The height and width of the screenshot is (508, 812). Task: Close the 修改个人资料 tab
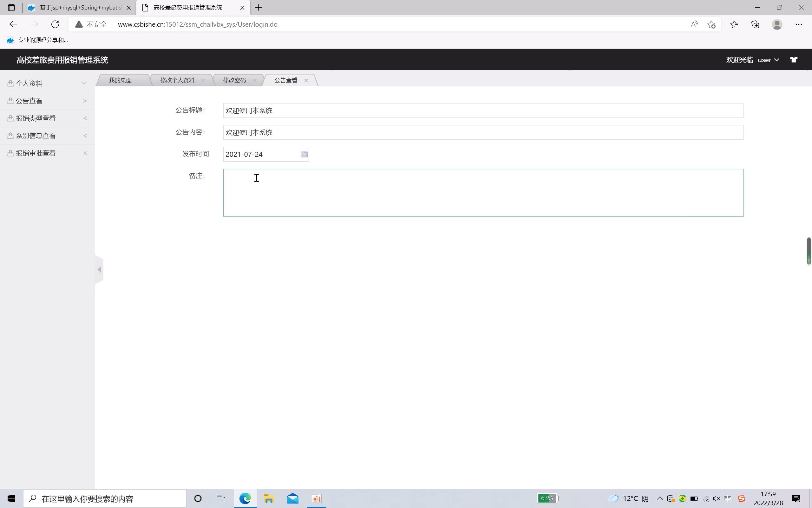pos(203,80)
